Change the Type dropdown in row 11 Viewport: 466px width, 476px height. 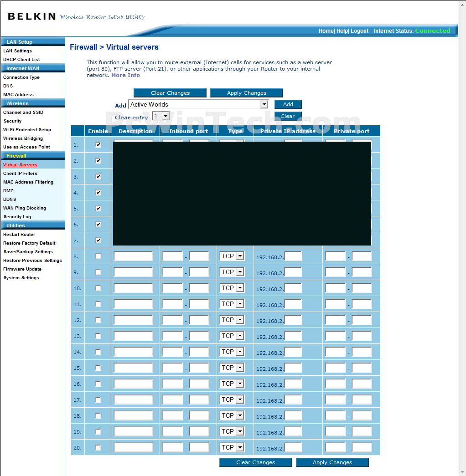click(x=232, y=304)
